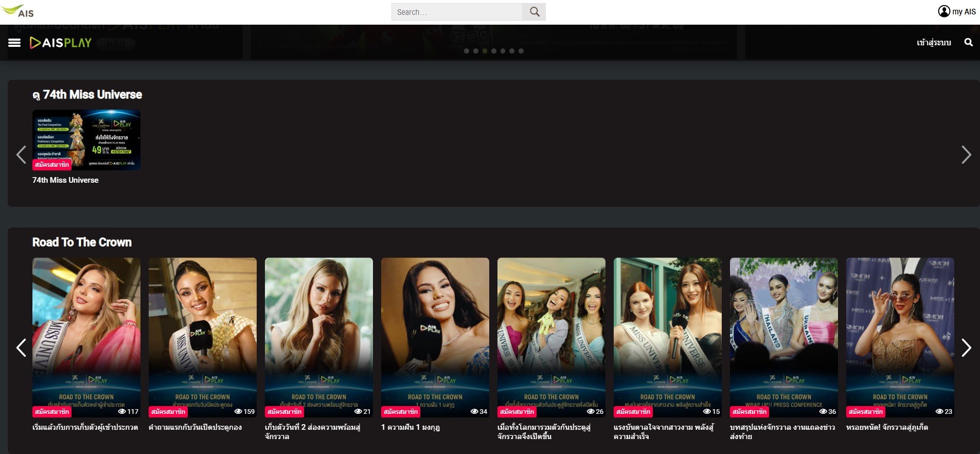980x454 pixels.
Task: Click eye view-count icon showing 15
Action: pyautogui.click(x=707, y=412)
